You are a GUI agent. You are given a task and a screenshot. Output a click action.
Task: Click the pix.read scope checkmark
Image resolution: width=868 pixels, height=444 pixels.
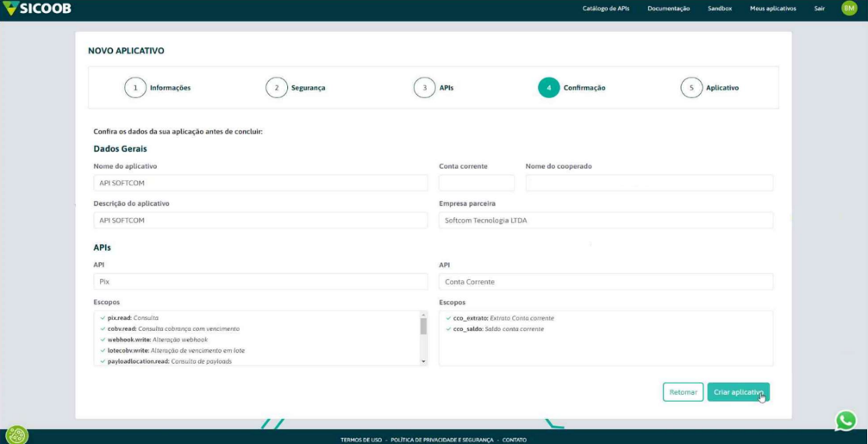pos(102,318)
